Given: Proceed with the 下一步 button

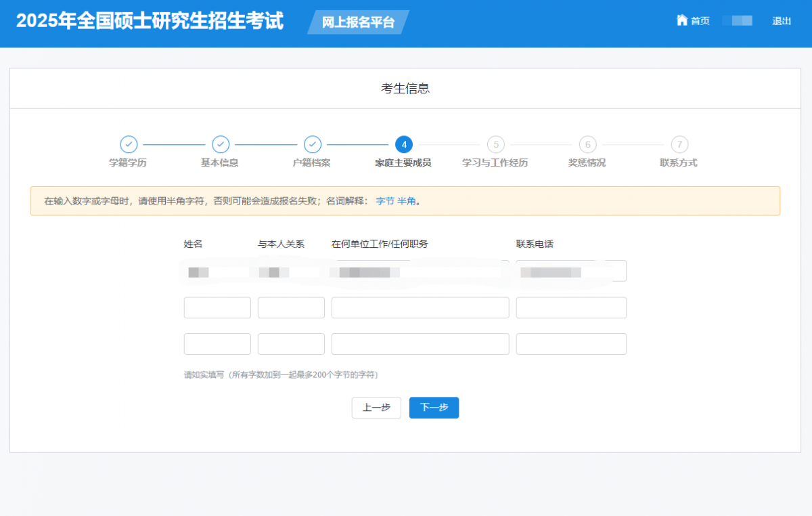Looking at the screenshot, I should point(434,408).
